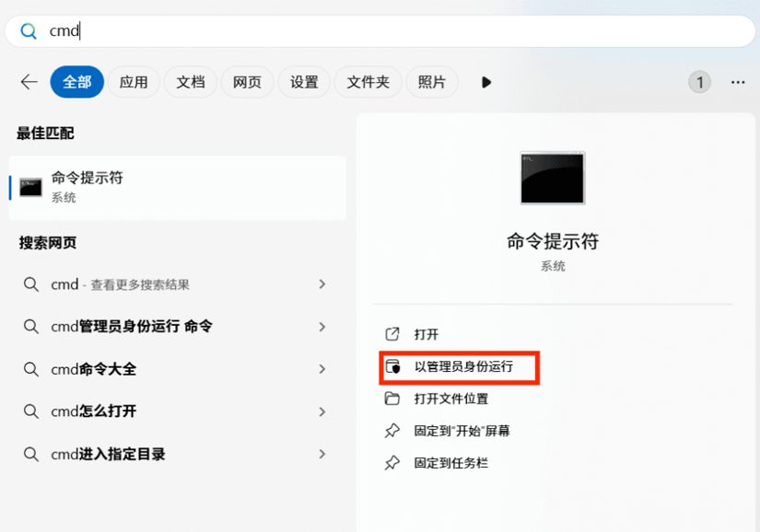Click the back arrow in search panel
760x532 pixels.
click(29, 82)
